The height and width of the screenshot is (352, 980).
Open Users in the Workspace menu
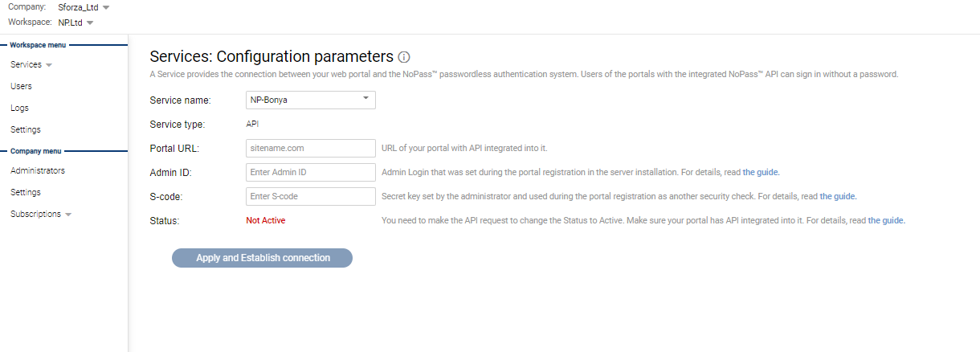21,86
